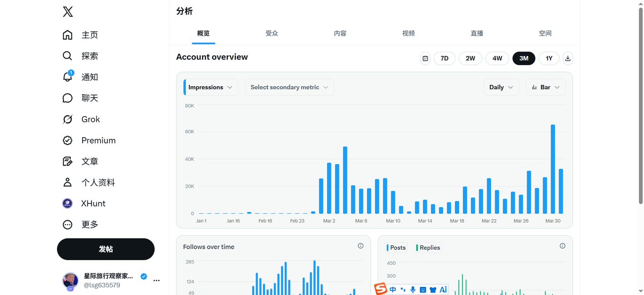644x295 pixels.
Task: Click the Sogou microphone voice input
Action: click(413, 290)
